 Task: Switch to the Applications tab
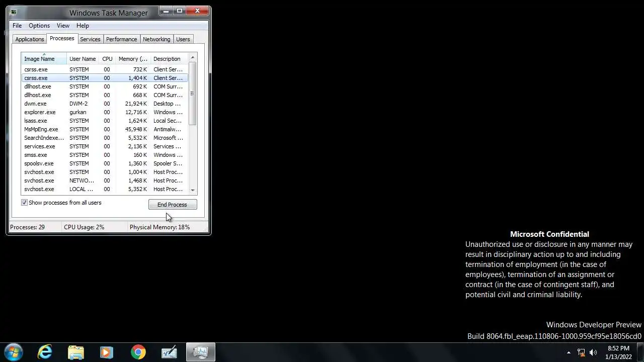tap(30, 39)
